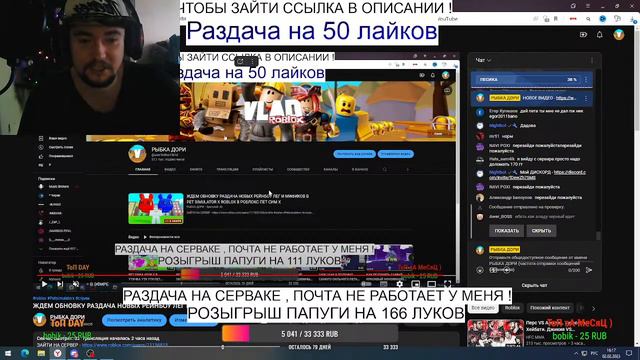
Task: Skip to next video in the player
Action: [x=60, y=284]
